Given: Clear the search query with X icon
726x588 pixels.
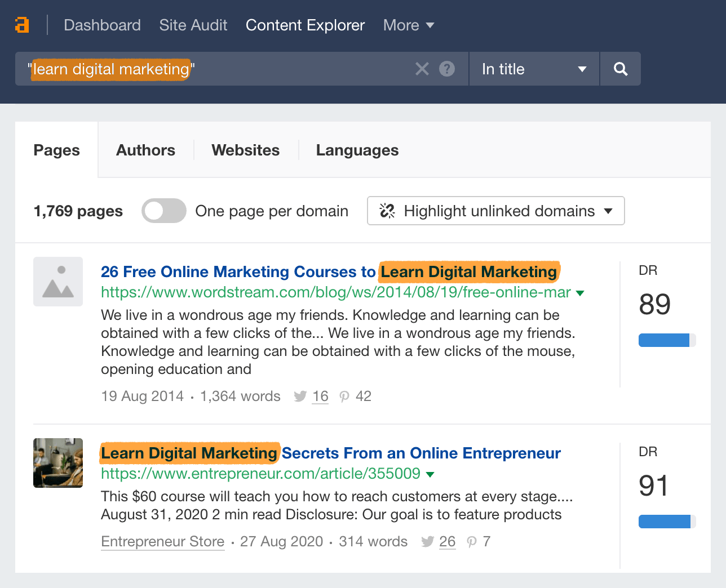Looking at the screenshot, I should point(422,69).
